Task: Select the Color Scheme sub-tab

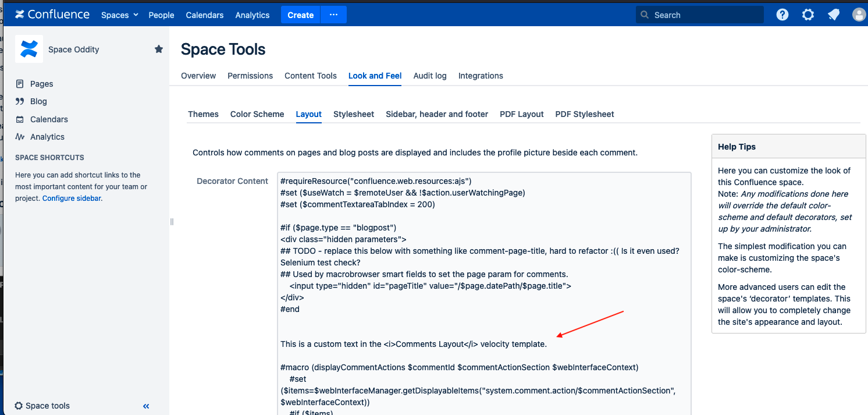Action: 257,114
